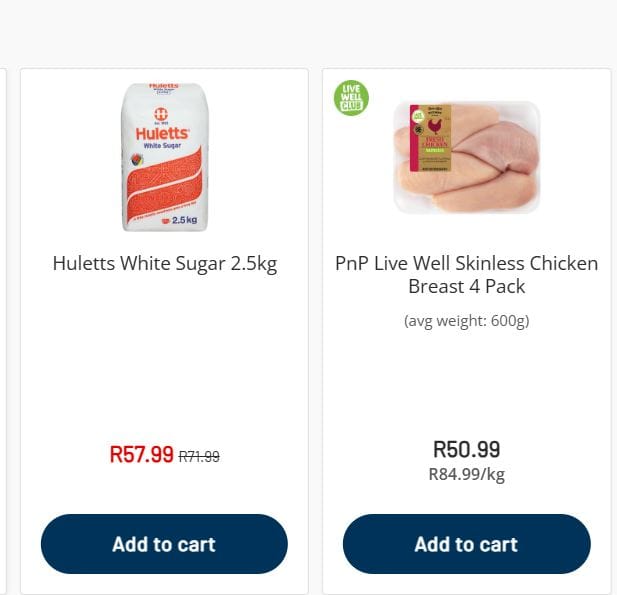Click the R50.99 chicken price
This screenshot has width=617, height=595.
click(x=466, y=449)
